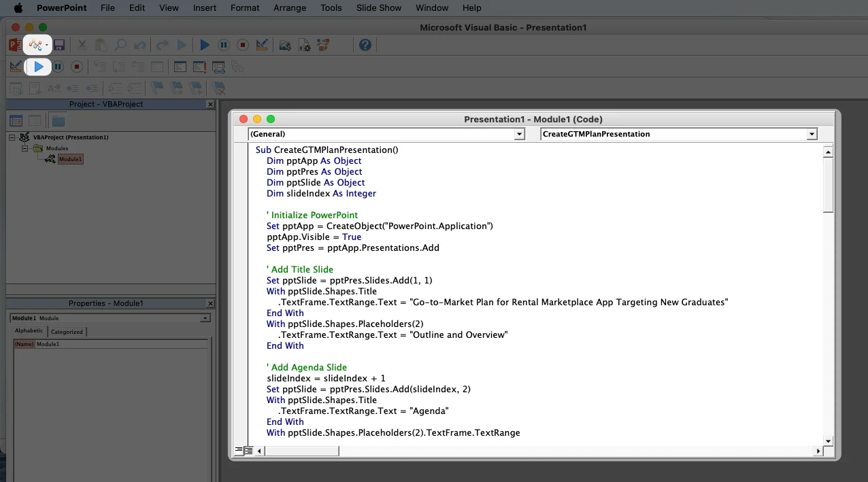
Task: Open the Watch Window glasses icon
Action: pos(218,67)
